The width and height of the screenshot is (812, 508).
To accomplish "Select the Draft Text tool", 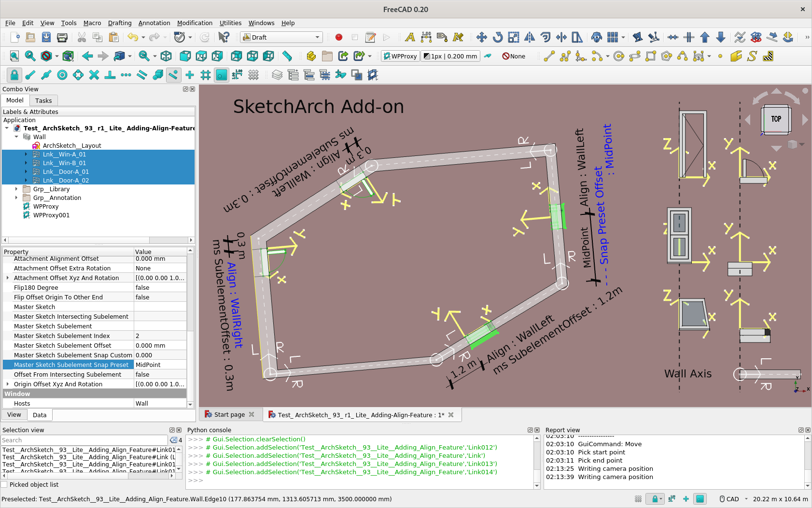I will (x=410, y=37).
